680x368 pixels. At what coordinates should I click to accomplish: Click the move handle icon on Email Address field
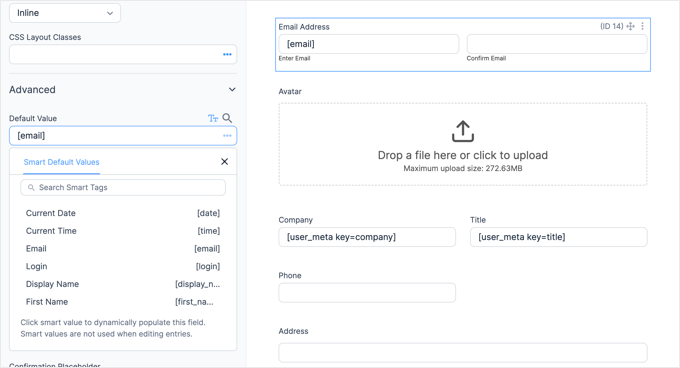point(631,26)
